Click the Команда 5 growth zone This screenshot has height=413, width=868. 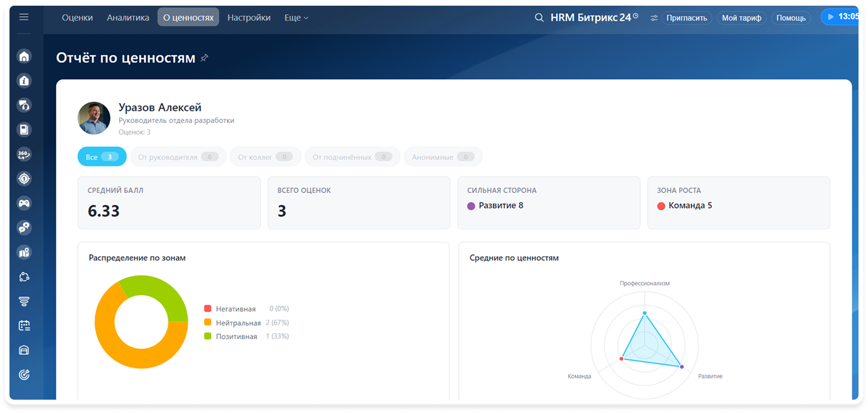click(690, 205)
